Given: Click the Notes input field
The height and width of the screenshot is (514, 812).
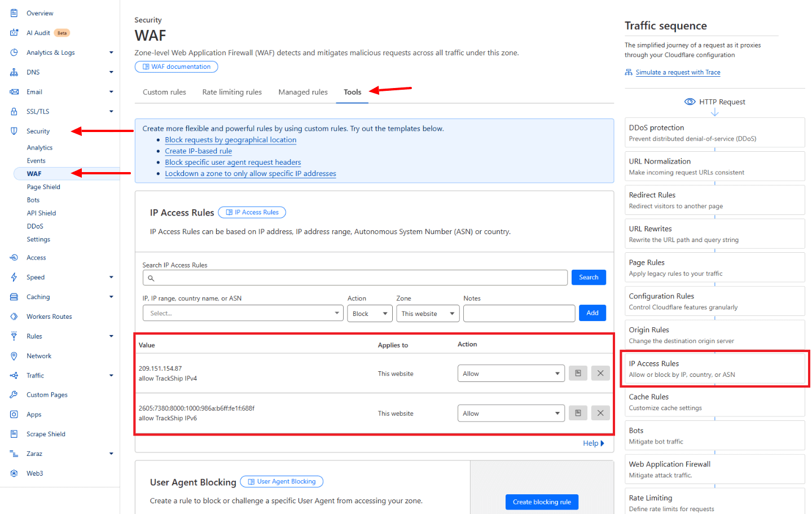Looking at the screenshot, I should point(519,313).
